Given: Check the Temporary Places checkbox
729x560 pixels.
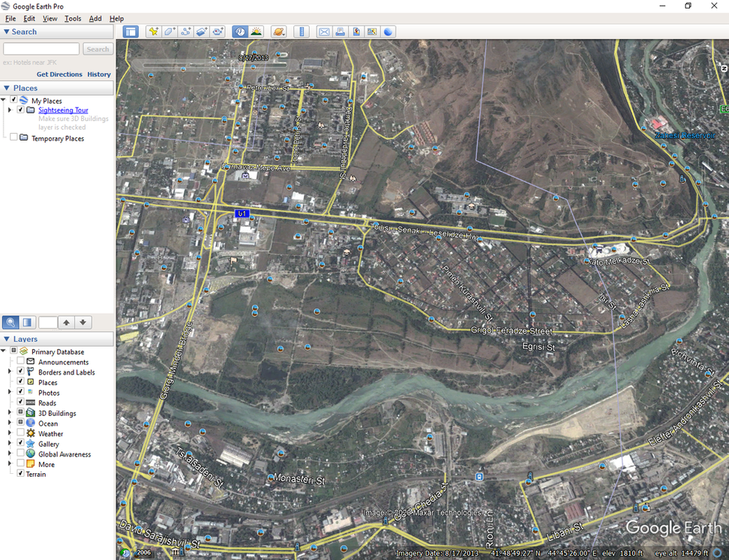Looking at the screenshot, I should [14, 137].
